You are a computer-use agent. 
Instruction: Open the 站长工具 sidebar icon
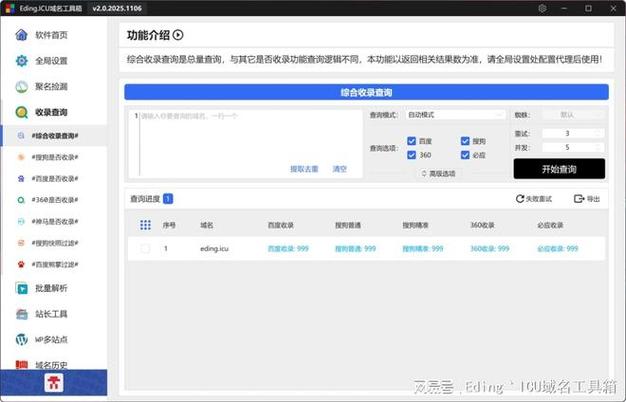pyautogui.click(x=22, y=314)
